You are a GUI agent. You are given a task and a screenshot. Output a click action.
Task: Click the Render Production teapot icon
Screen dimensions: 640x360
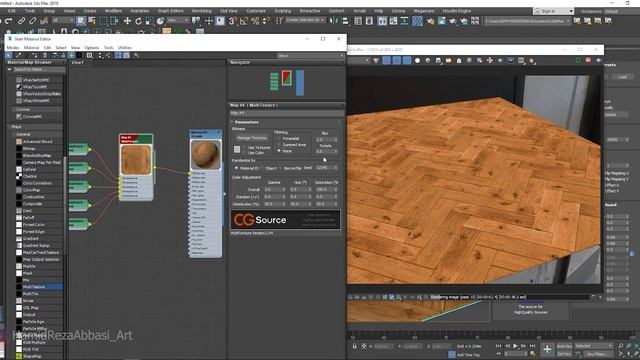coord(453,21)
